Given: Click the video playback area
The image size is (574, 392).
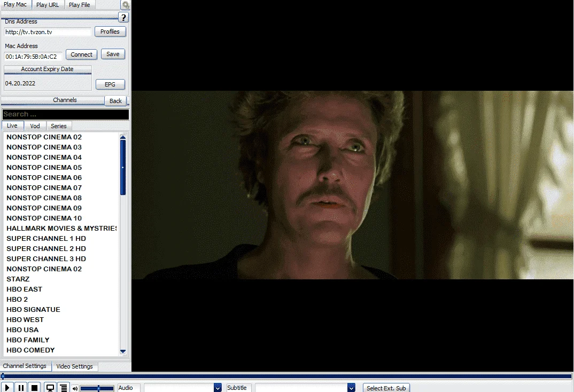Looking at the screenshot, I should [353, 185].
